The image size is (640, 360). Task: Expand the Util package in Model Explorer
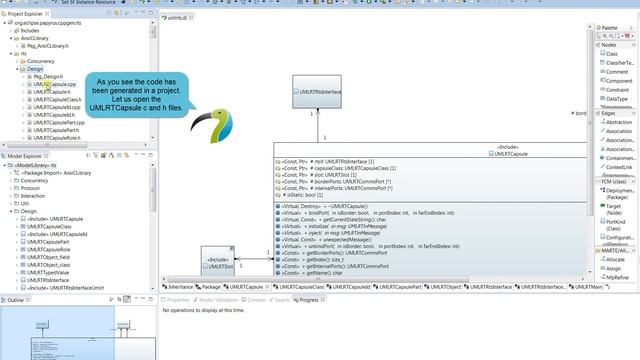point(11,203)
